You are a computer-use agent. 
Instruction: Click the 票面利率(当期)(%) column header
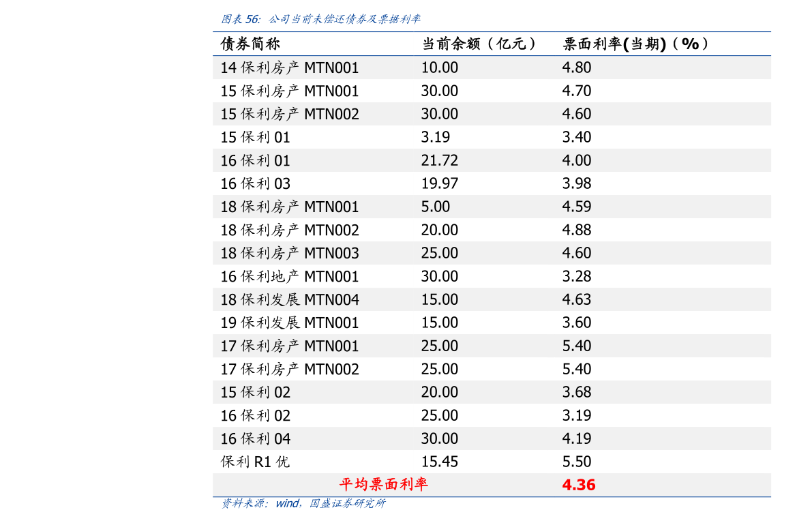636,44
